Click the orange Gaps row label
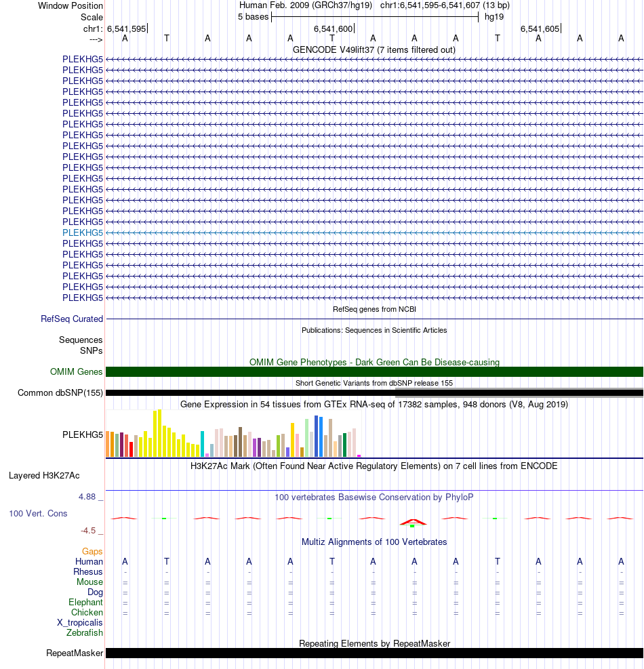 92,551
